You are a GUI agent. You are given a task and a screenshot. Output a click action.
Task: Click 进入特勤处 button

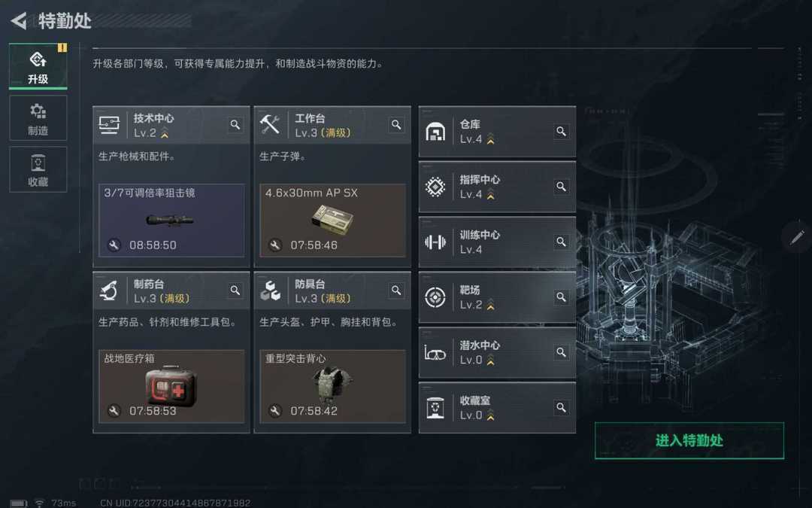(689, 440)
